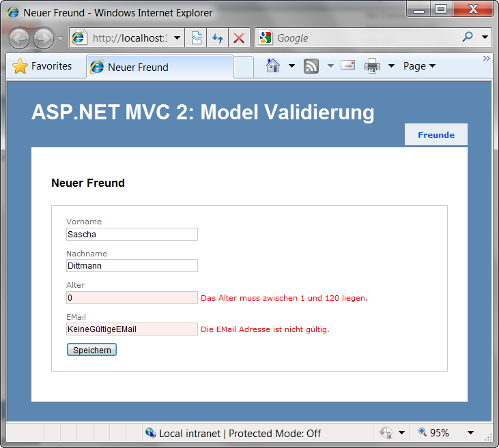Screen dimensions: 499x448
Task: Maximize the Internet Explorer window
Action: coord(441,10)
